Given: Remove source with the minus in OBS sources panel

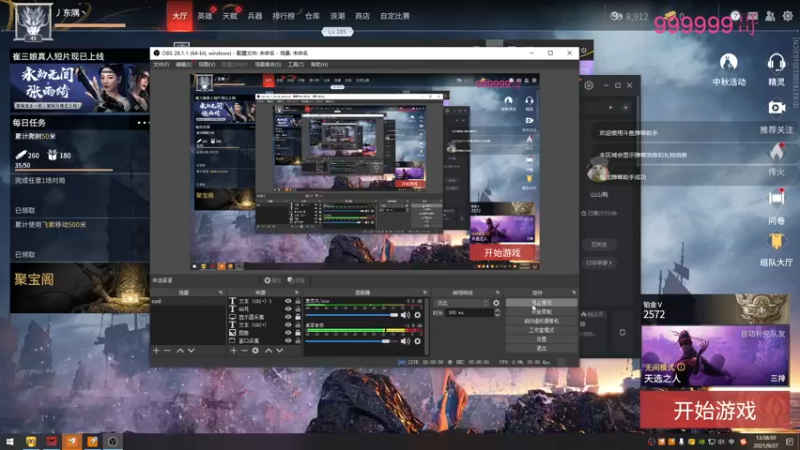Looking at the screenshot, I should click(244, 351).
